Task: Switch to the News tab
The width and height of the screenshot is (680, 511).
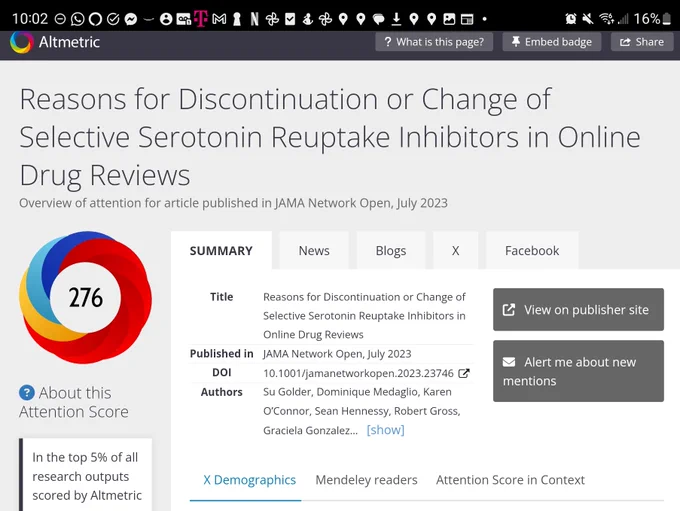Action: tap(314, 251)
